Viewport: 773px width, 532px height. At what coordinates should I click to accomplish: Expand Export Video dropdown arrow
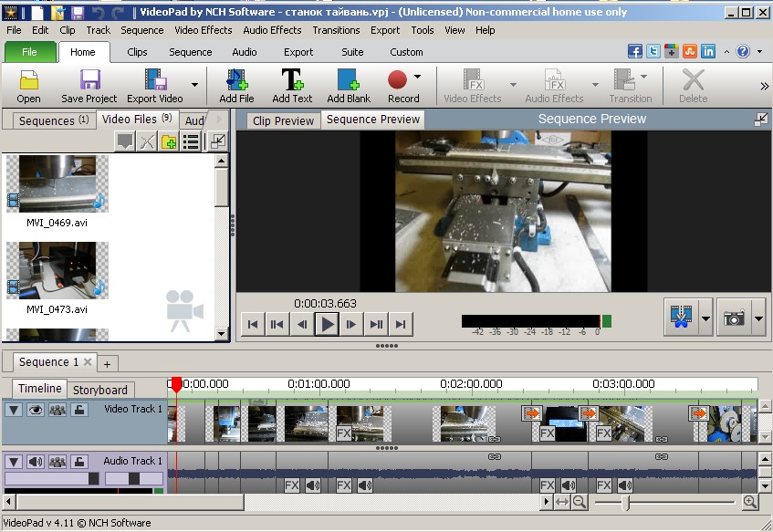[x=195, y=85]
